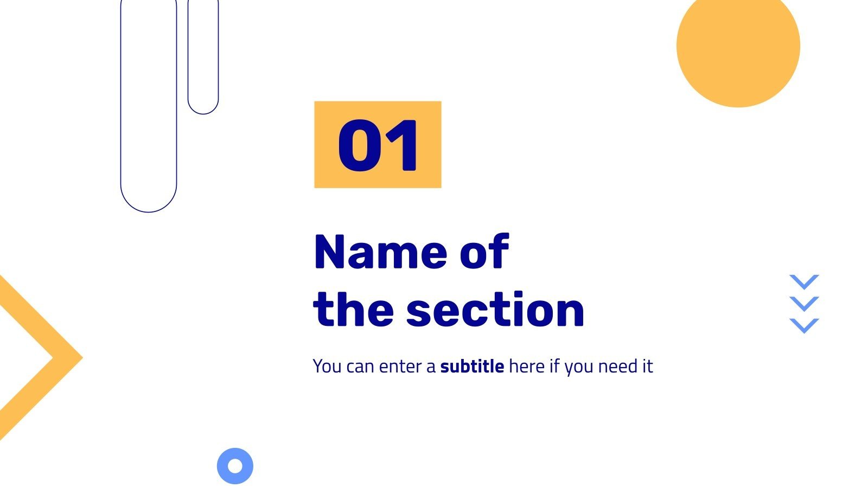This screenshot has width=868, height=488.
Task: Click the bold word "subtitle"
Action: pyautogui.click(x=472, y=367)
